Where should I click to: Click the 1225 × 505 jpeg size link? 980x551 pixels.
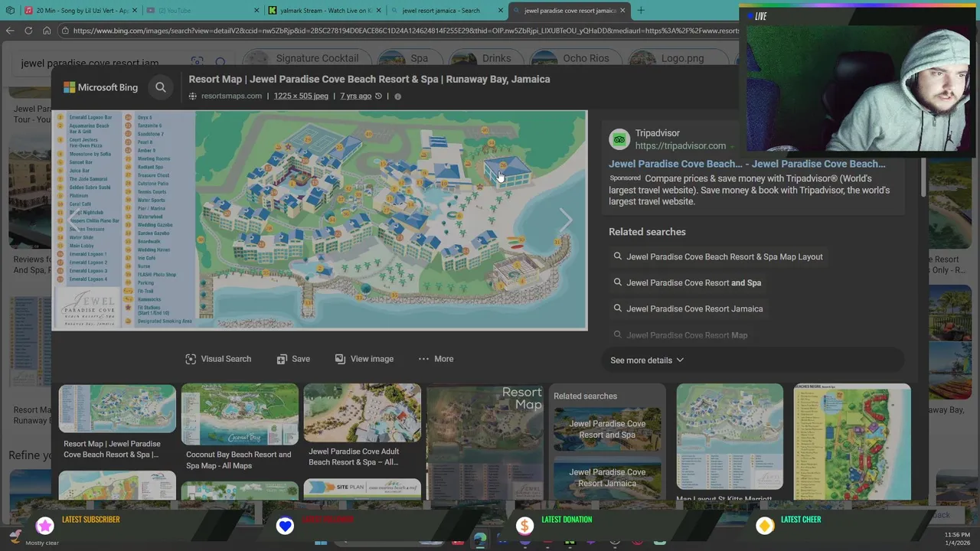301,96
